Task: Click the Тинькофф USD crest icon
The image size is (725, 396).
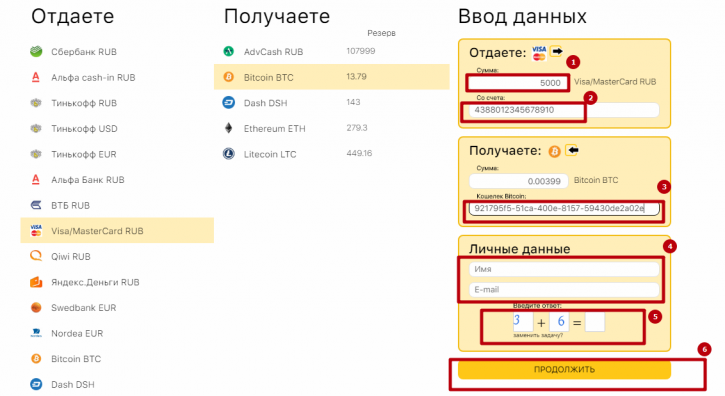Action: (36, 128)
